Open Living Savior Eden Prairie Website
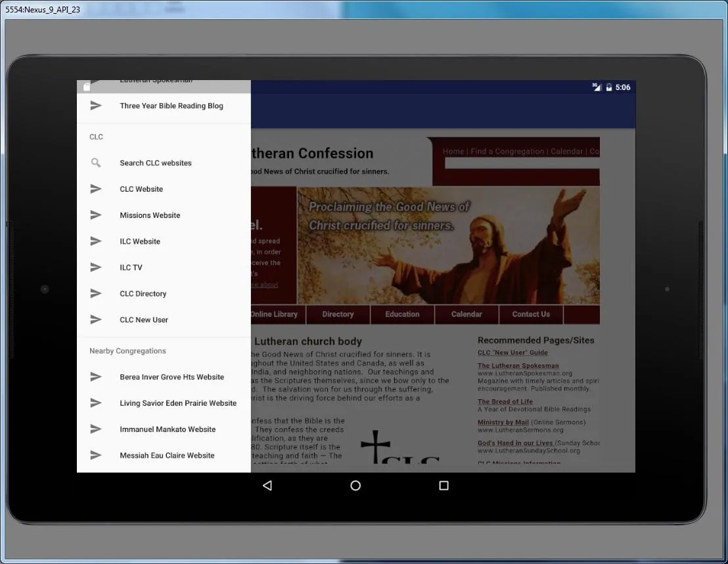This screenshot has width=728, height=564. click(164, 403)
